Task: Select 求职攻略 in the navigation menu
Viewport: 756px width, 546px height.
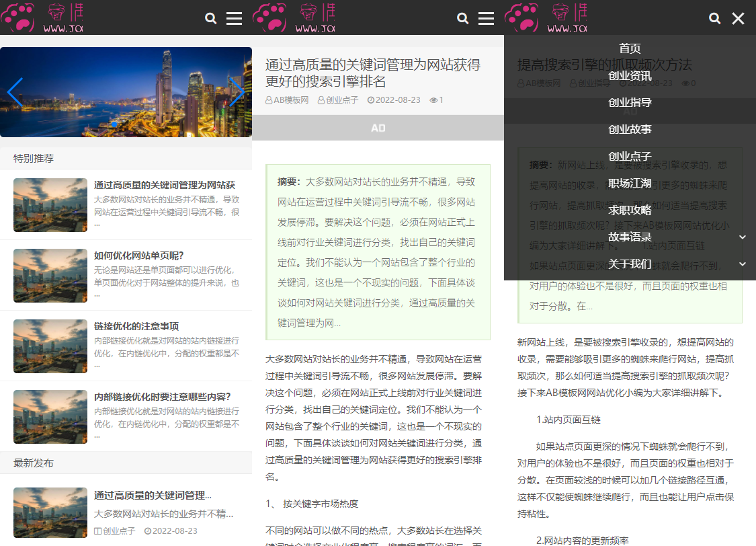Action: tap(630, 210)
